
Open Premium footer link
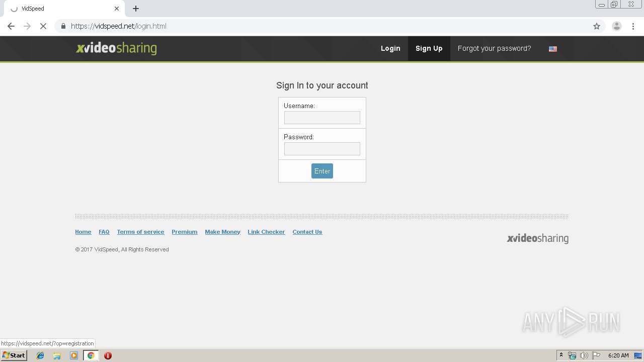(184, 232)
